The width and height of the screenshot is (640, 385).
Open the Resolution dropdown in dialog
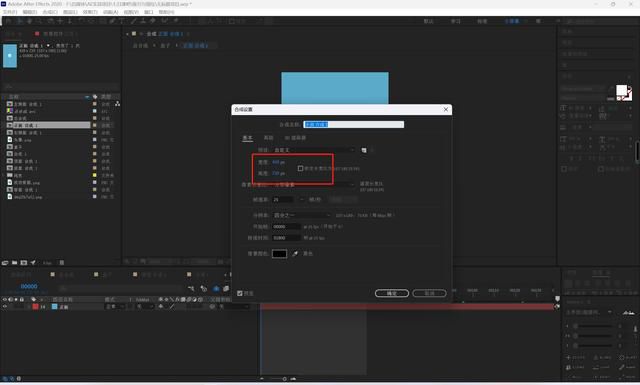tap(302, 215)
